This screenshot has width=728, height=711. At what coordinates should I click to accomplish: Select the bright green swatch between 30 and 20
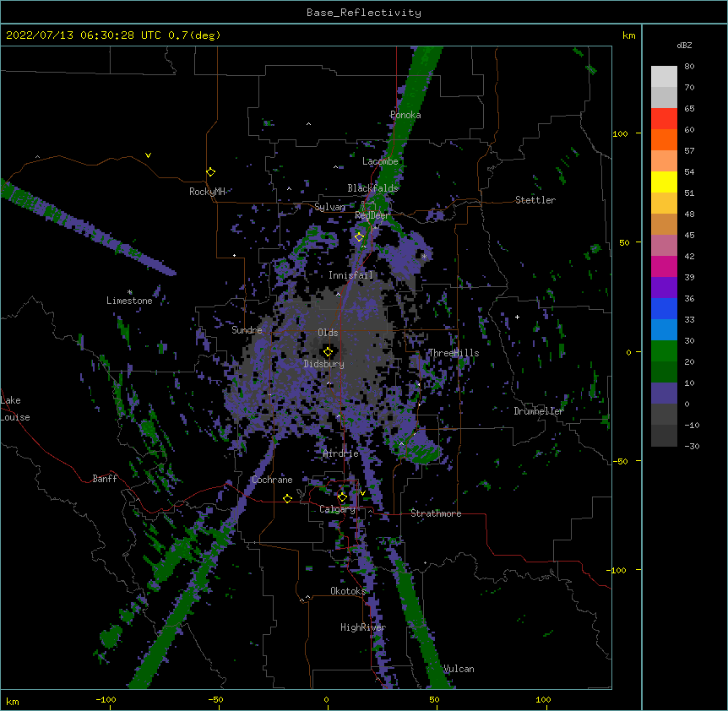coord(664,351)
